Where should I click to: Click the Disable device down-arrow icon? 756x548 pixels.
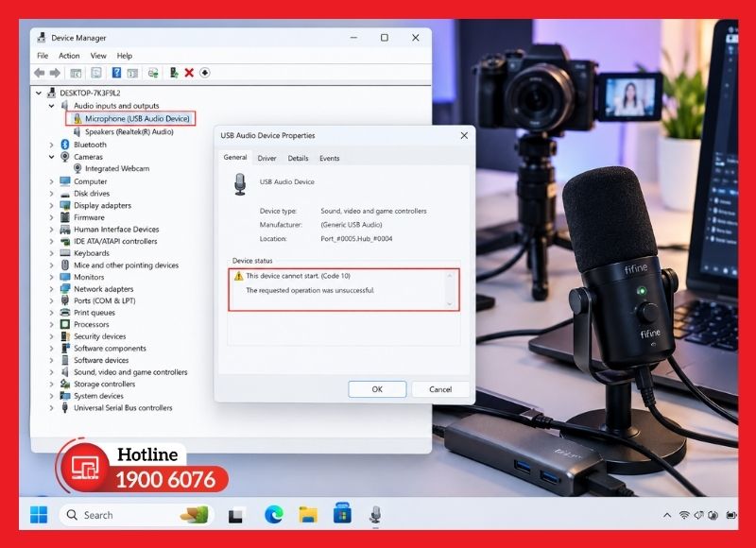[x=205, y=73]
